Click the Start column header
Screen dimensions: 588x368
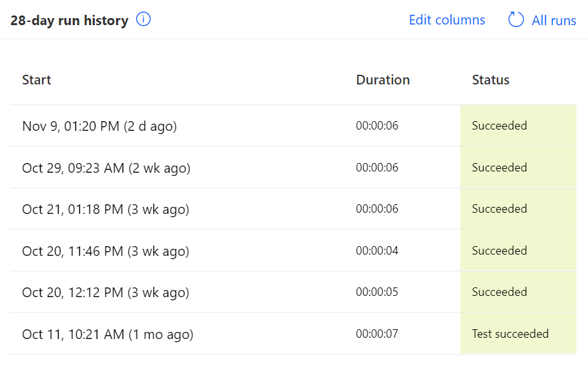(37, 80)
